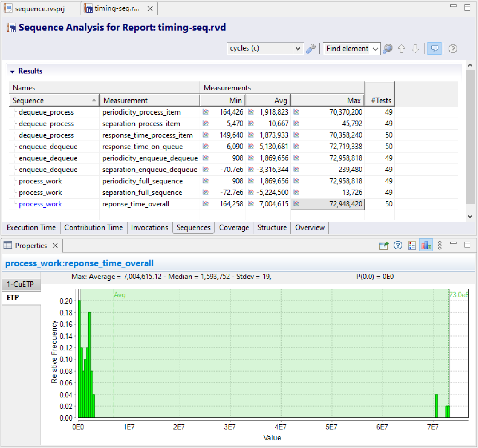Click the Properties export/pin icon with the green arrow
Image resolution: width=478 pixels, height=448 pixels.
[x=384, y=245]
